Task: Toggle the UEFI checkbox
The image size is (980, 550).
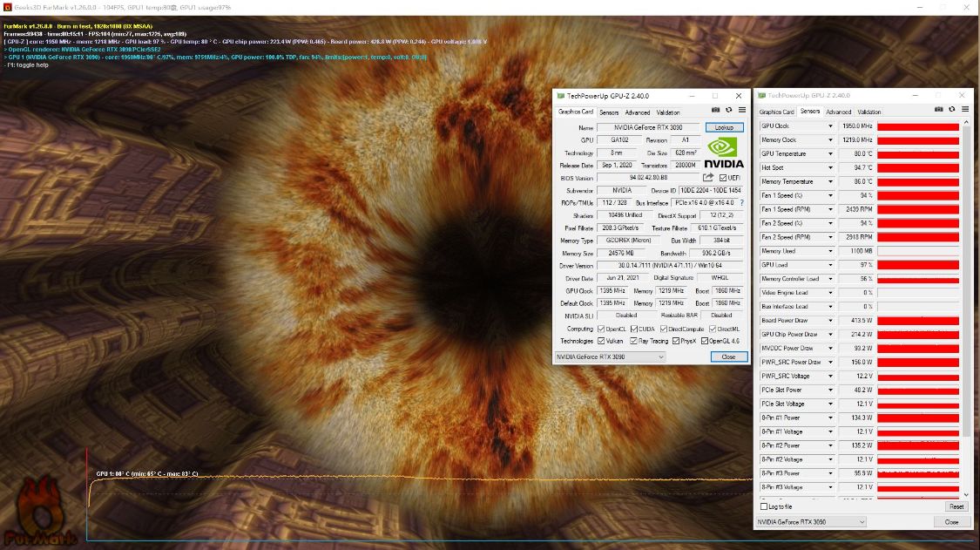Action: (722, 178)
